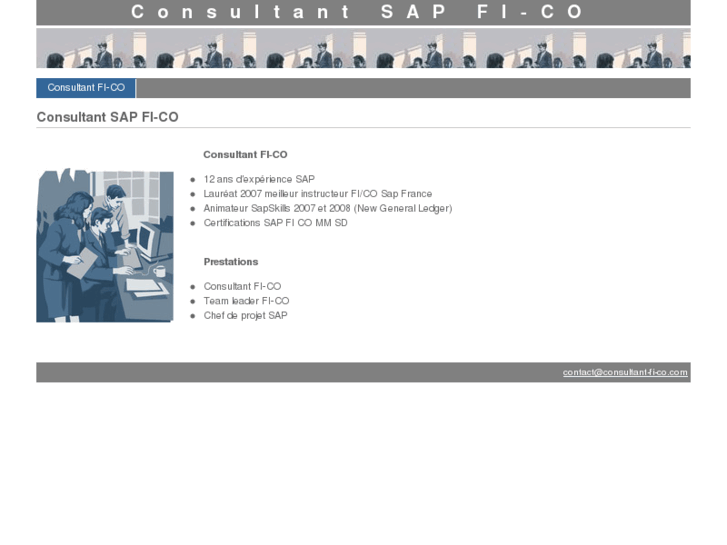Click the contact@consultant-fi-co.com email link
This screenshot has height=545, width=727.
coord(625,372)
